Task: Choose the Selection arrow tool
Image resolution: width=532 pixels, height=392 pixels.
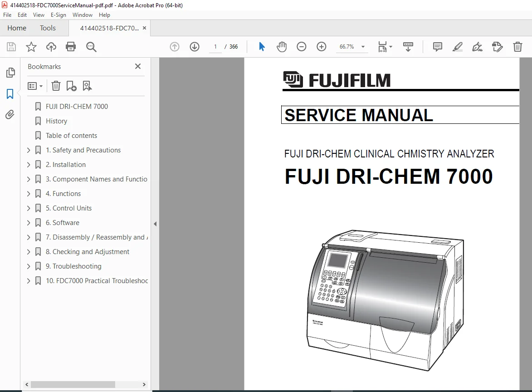Action: [x=262, y=46]
